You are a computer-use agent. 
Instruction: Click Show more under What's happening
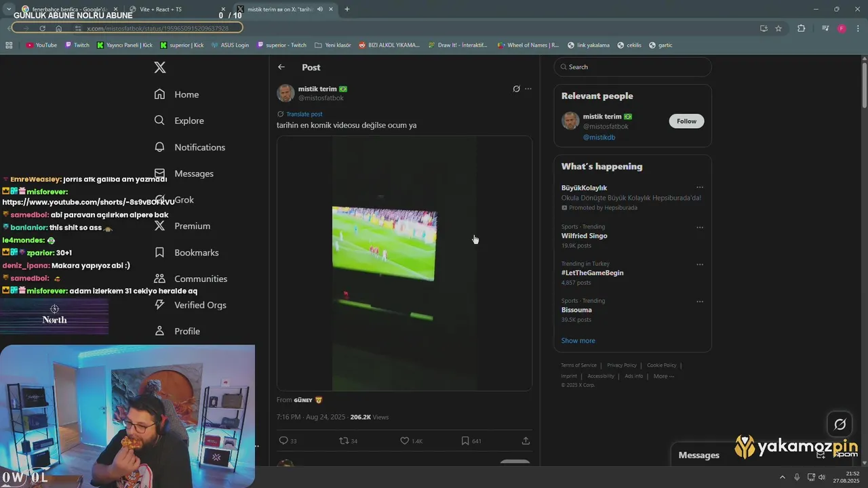(578, 341)
